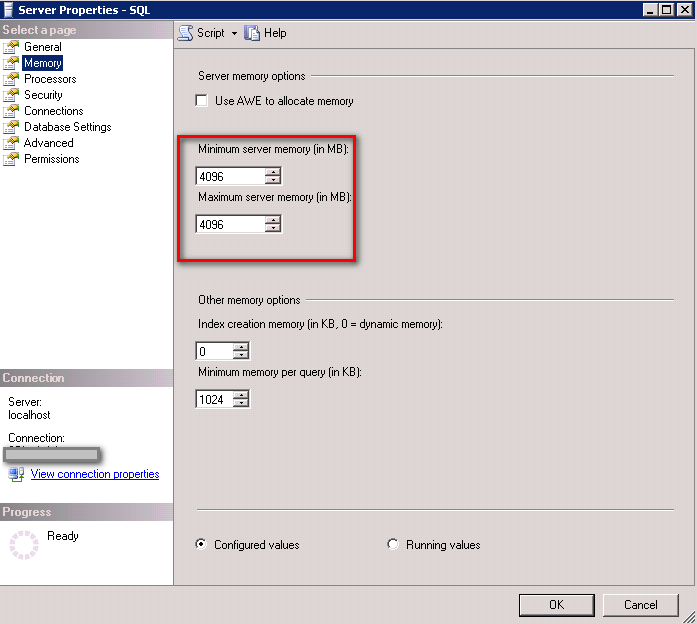Click the Processors page icon
The image size is (697, 624).
11,79
